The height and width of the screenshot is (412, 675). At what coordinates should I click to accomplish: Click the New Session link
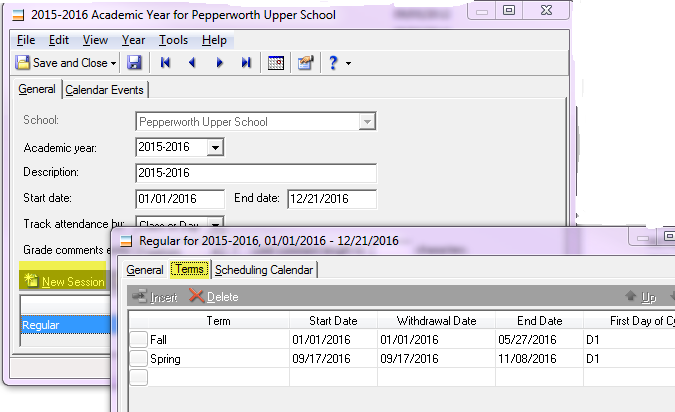(x=73, y=282)
